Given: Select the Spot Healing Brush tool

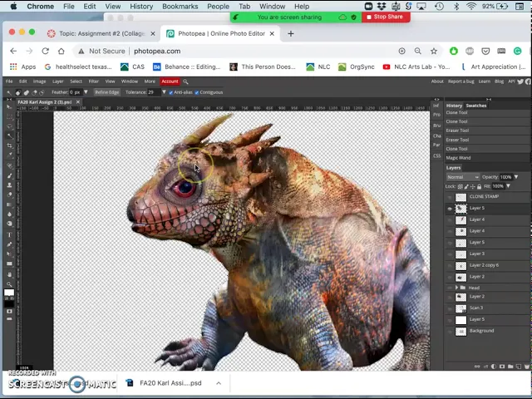Looking at the screenshot, I should (x=9, y=166).
